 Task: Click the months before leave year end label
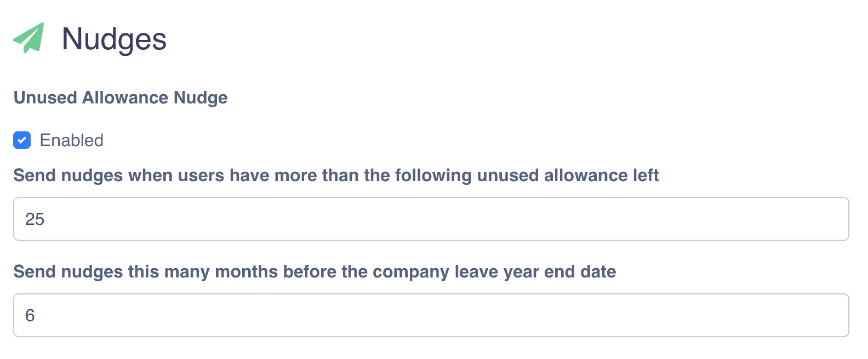click(315, 271)
